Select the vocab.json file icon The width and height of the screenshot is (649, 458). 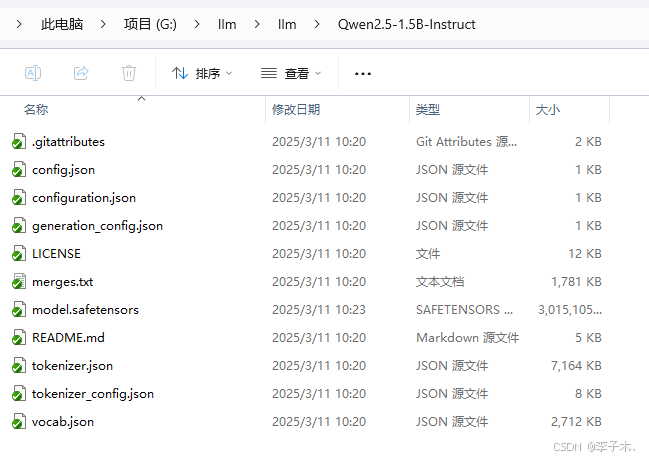(19, 422)
